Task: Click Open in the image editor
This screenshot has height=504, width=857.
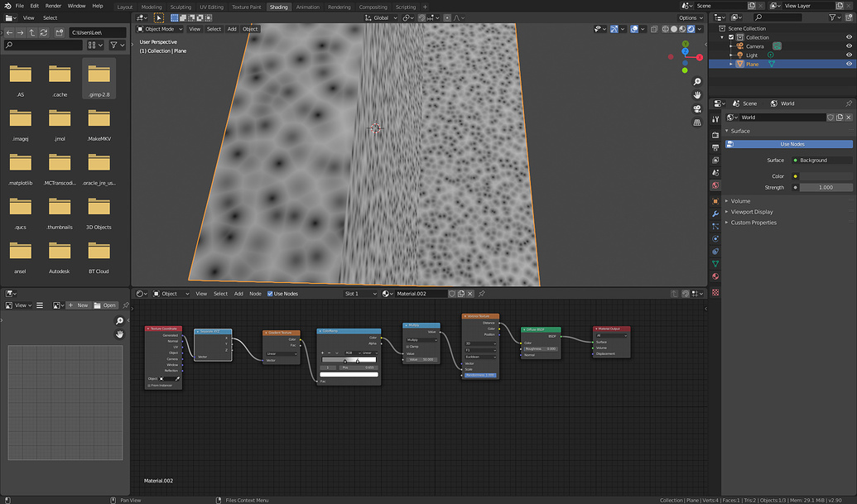Action: click(105, 305)
